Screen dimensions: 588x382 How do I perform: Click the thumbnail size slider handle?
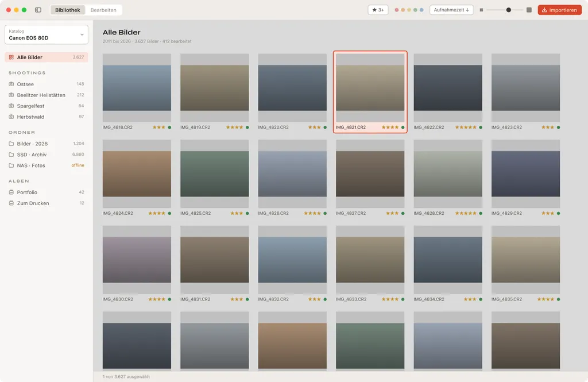click(x=509, y=10)
